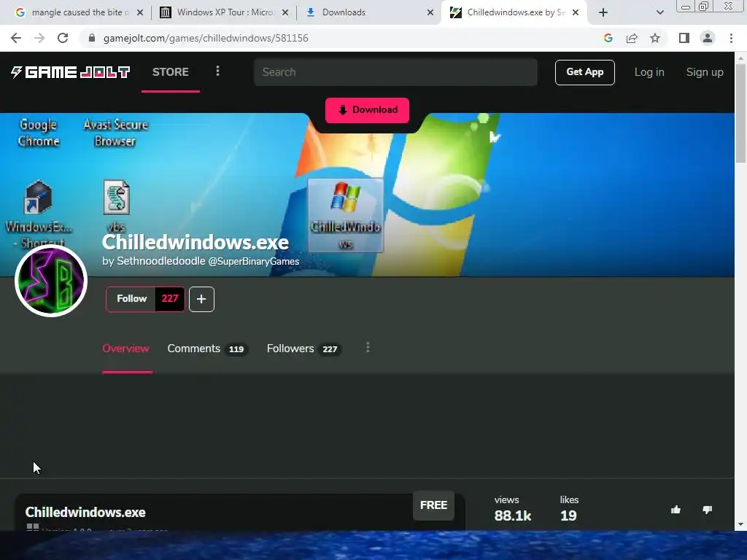Close the Downloads tab
The width and height of the screenshot is (747, 560).
pyautogui.click(x=430, y=12)
